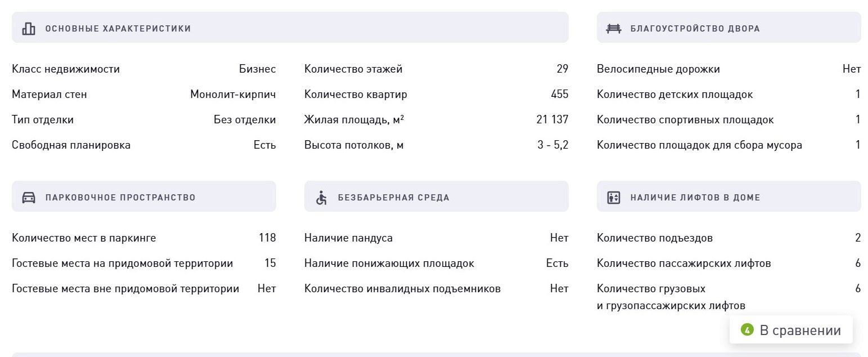Click the wheelchair icon beside Безбарьерная среда
The image size is (868, 357).
pos(321,198)
